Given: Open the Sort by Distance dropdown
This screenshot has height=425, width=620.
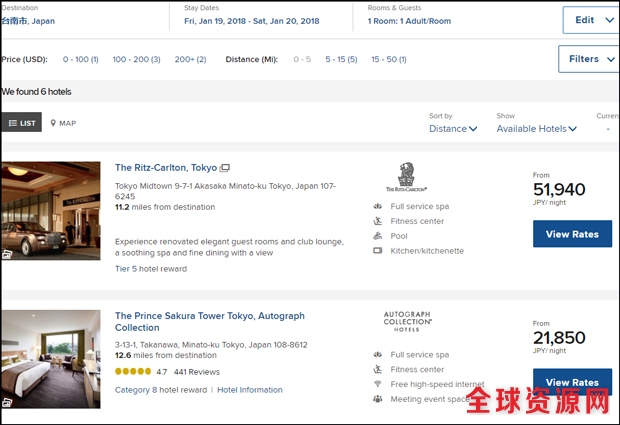Looking at the screenshot, I should (x=453, y=129).
